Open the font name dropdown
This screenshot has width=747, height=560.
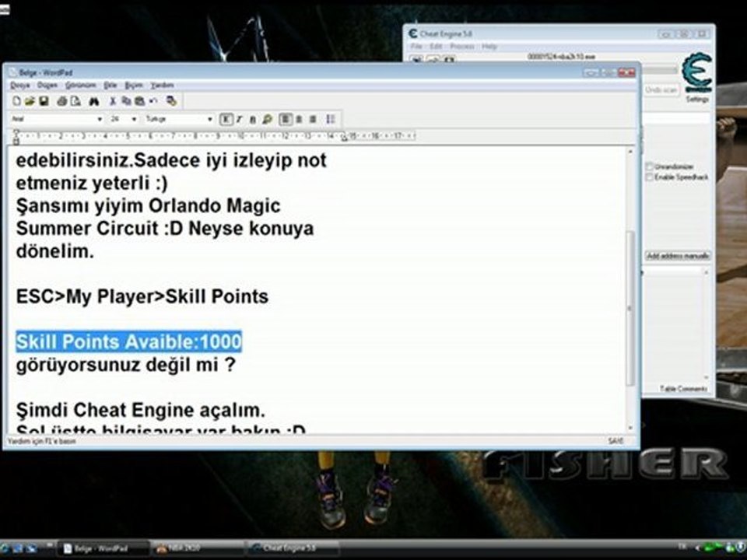tap(100, 119)
